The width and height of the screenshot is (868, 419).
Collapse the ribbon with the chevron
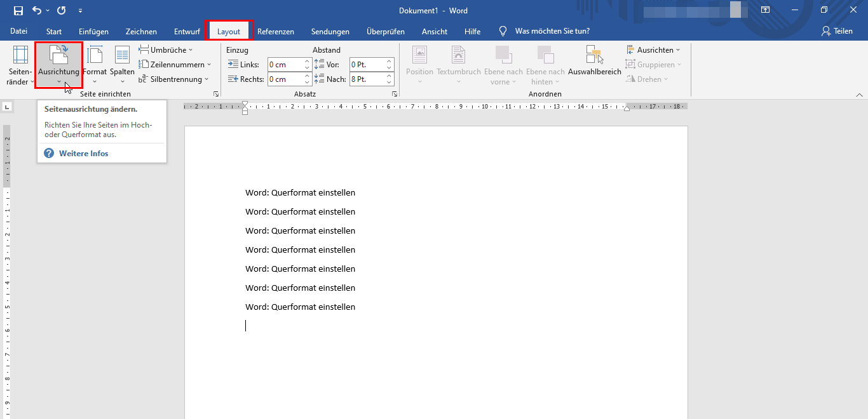859,94
